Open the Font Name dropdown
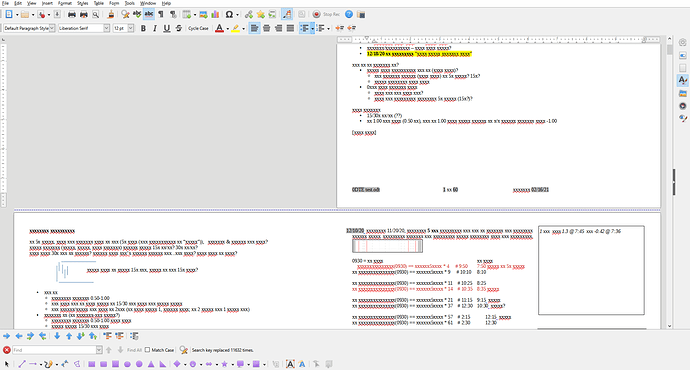This screenshot has height=370, width=690. pos(106,28)
